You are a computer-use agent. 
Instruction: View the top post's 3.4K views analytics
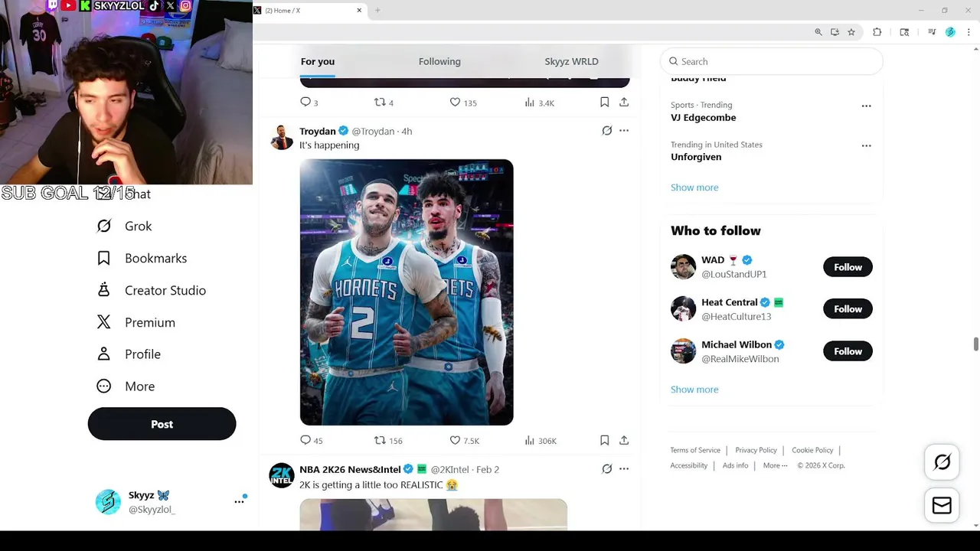point(540,102)
